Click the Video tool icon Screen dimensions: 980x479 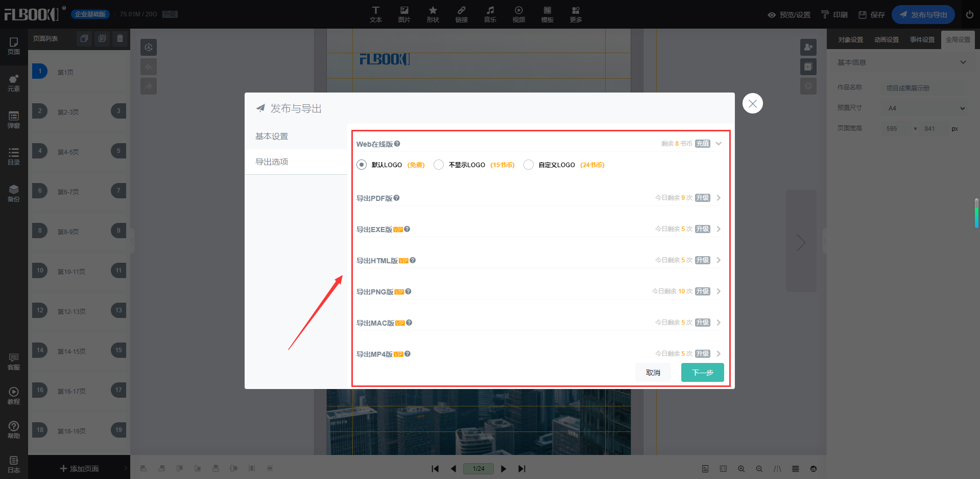(518, 14)
